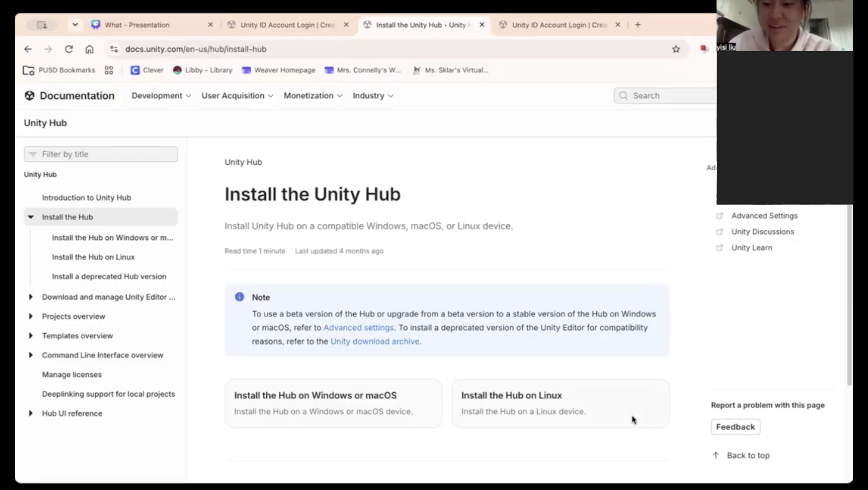
Task: Expand the Hub UI reference section
Action: click(x=31, y=413)
